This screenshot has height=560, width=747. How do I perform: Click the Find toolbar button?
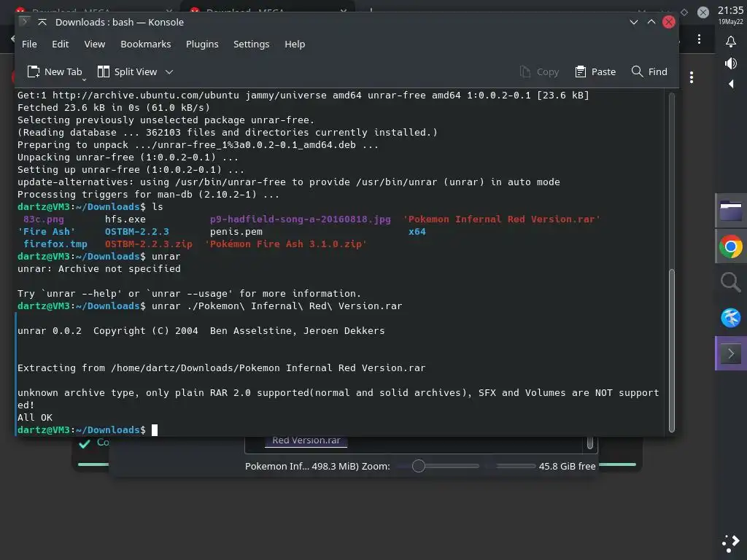coord(649,71)
